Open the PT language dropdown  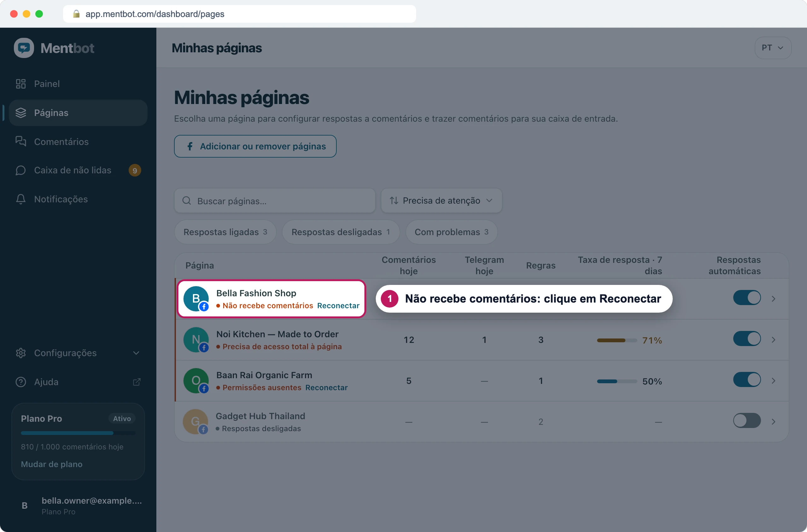(x=773, y=48)
